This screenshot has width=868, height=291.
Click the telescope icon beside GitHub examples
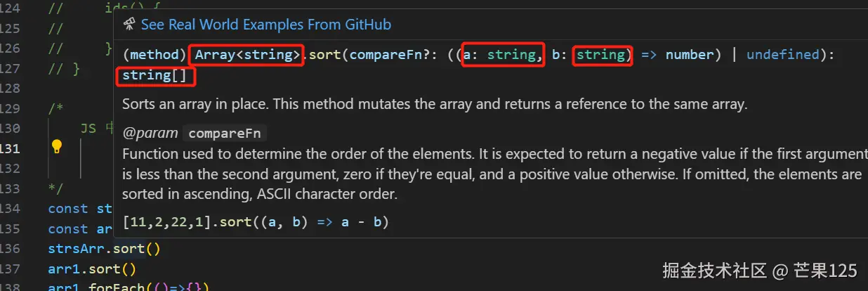coord(129,25)
